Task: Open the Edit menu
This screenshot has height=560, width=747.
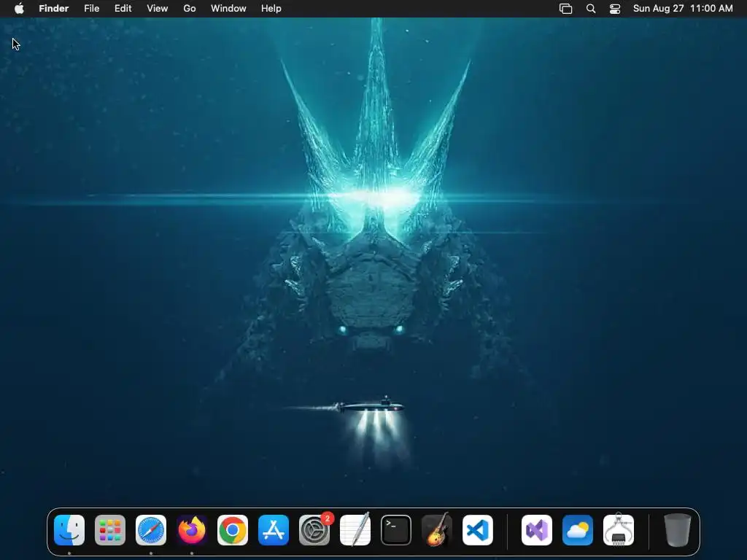Action: 123,8
